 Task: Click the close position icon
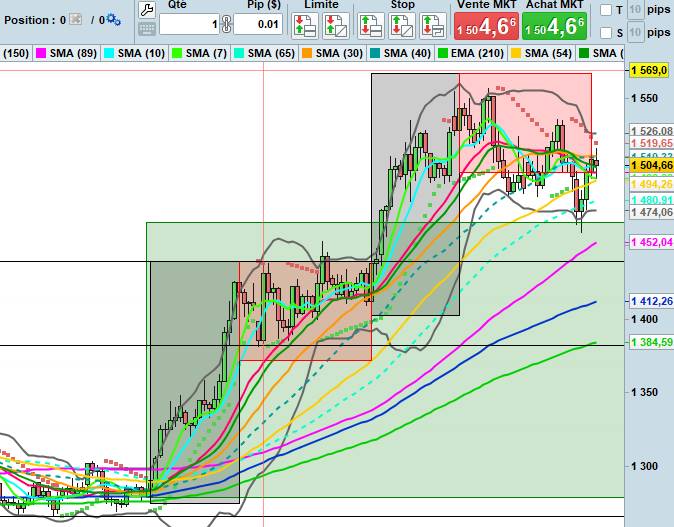[76, 20]
